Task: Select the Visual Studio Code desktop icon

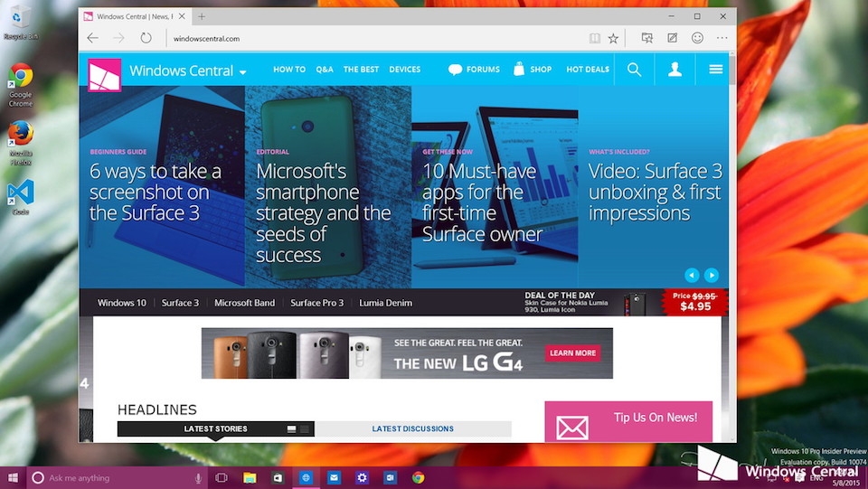Action: tap(21, 197)
